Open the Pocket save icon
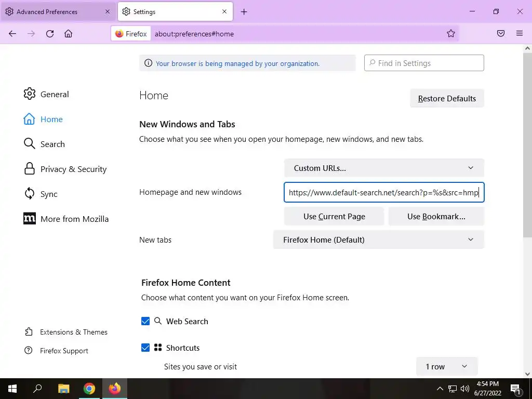The width and height of the screenshot is (532, 399). [x=501, y=33]
